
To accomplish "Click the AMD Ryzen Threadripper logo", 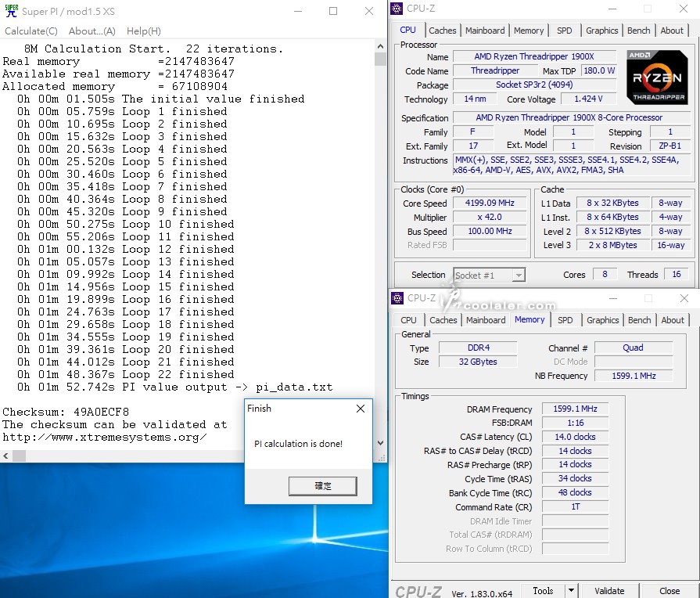I will pos(657,78).
